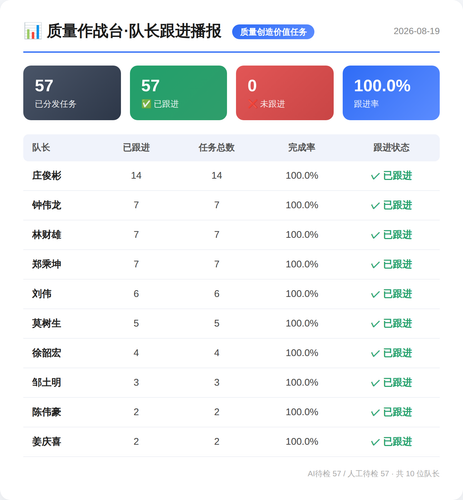Click the captain name 庄俊彬
This screenshot has width=463, height=500.
[46, 175]
